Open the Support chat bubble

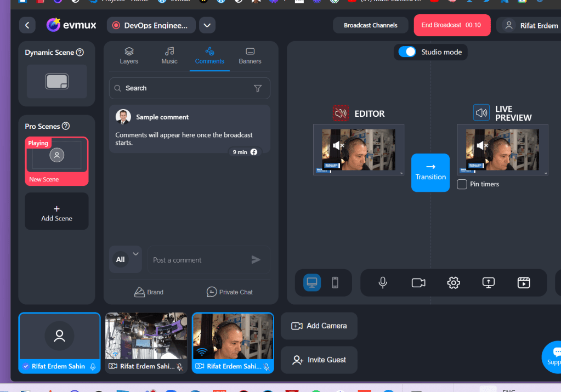pyautogui.click(x=553, y=357)
